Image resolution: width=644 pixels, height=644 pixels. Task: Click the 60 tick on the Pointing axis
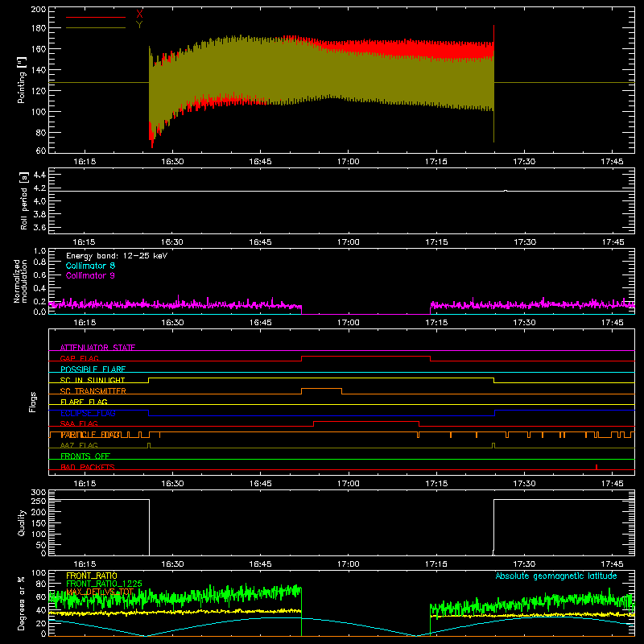point(41,151)
